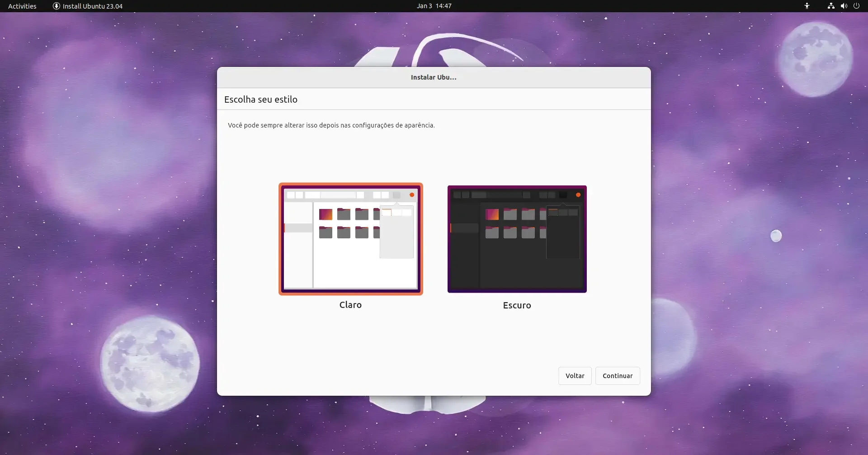Select the Escuro dark theme thumbnail
The width and height of the screenshot is (868, 455).
pos(517,239)
